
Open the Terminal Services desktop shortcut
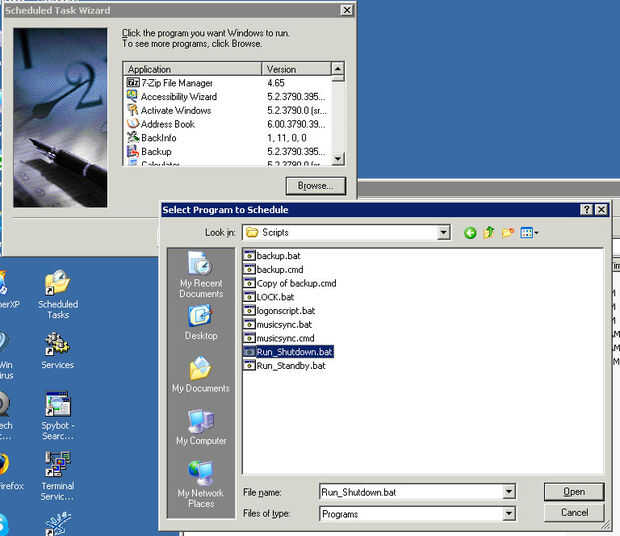coord(58,476)
